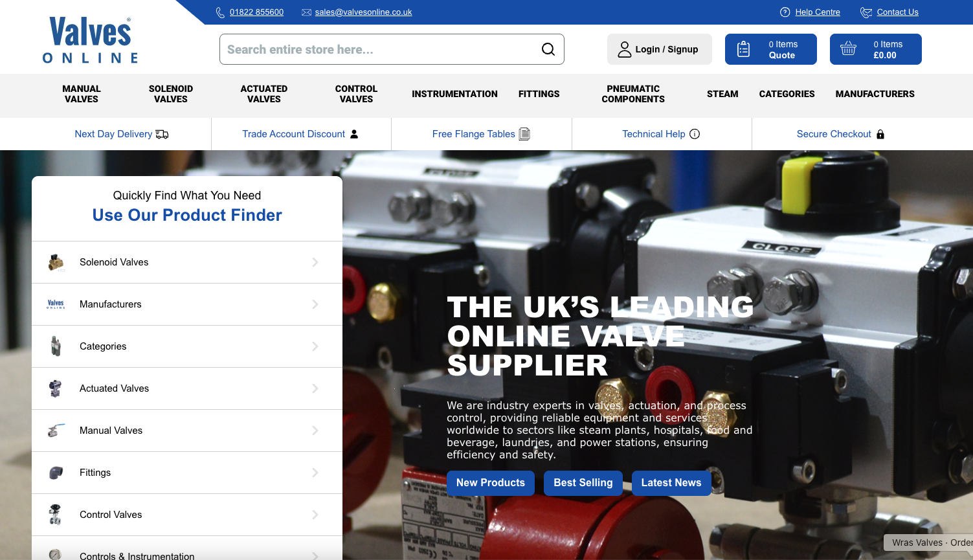
Task: Open the INSTRUMENTATION menu
Action: coord(454,94)
